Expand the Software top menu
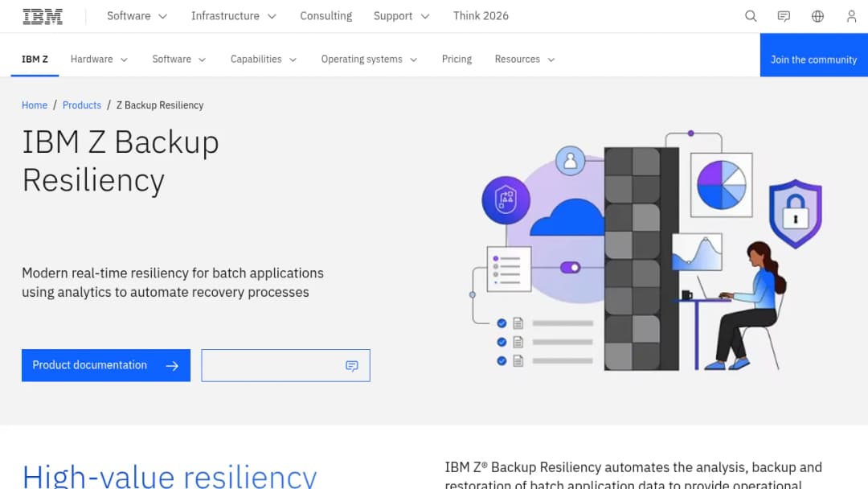The width and height of the screenshot is (868, 489). point(137,16)
